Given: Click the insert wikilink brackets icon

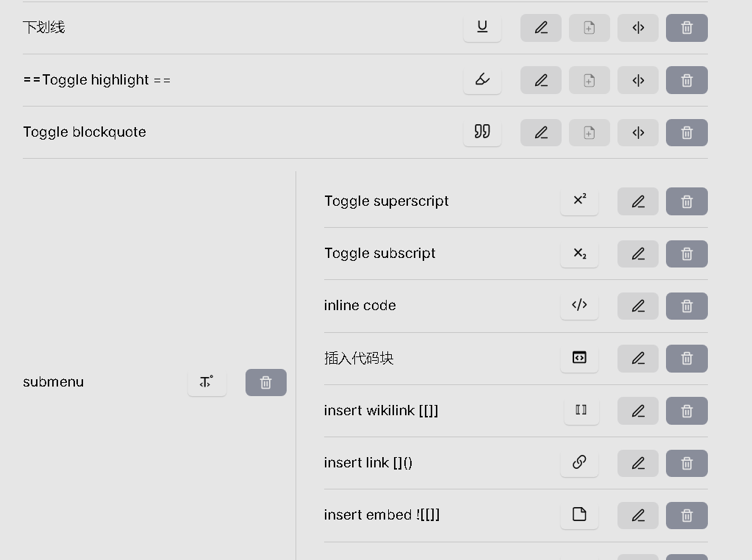Looking at the screenshot, I should click(581, 411).
